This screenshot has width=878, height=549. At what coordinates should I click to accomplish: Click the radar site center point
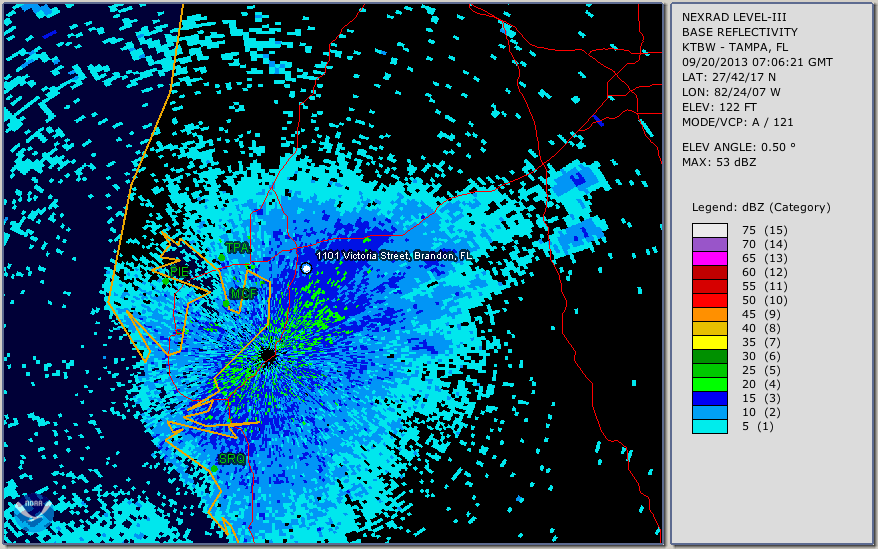[x=269, y=356]
